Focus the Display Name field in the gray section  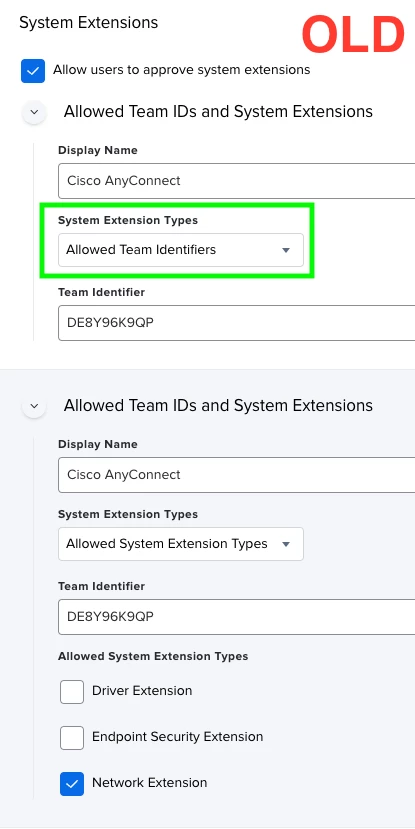coord(237,475)
